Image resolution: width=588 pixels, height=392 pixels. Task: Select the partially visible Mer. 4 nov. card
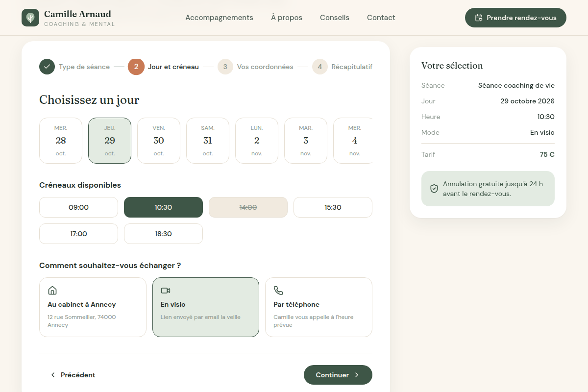[353, 141]
